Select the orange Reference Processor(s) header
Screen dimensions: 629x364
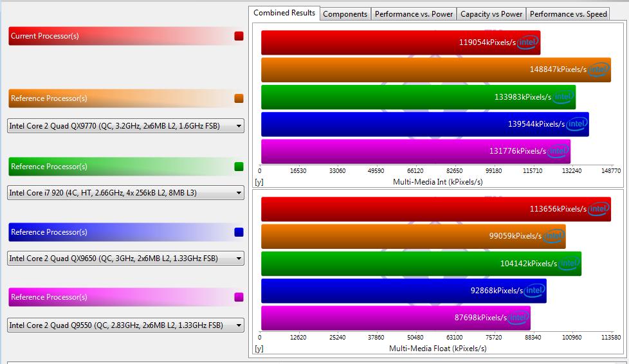pos(125,98)
